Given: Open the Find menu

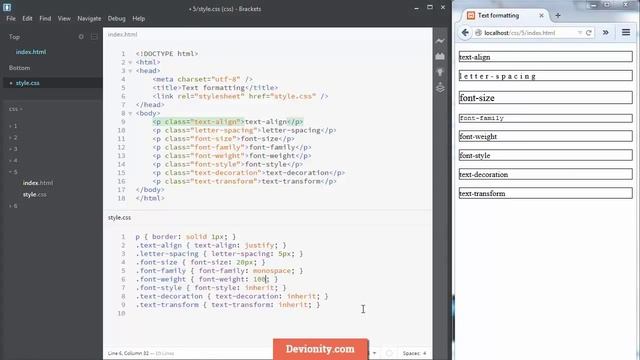Looking at the screenshot, I should 45,19.
